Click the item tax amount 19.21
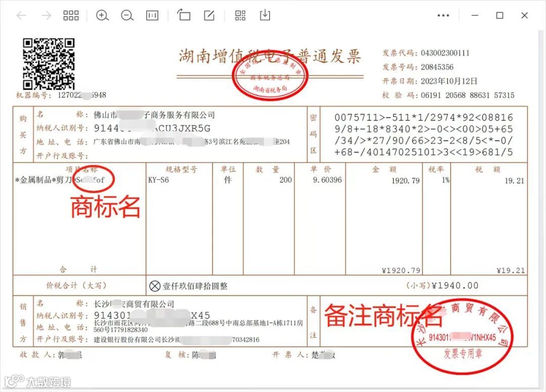This screenshot has width=546, height=392. pos(514,181)
